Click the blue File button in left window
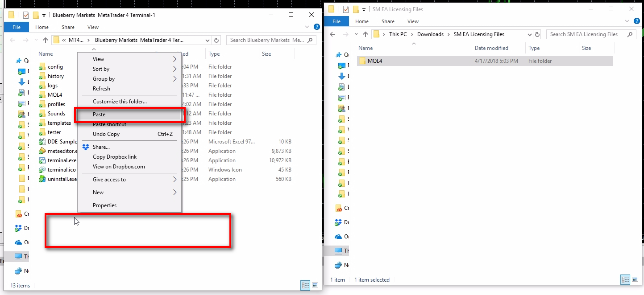Screen dimensions: 644x295 coord(17,27)
